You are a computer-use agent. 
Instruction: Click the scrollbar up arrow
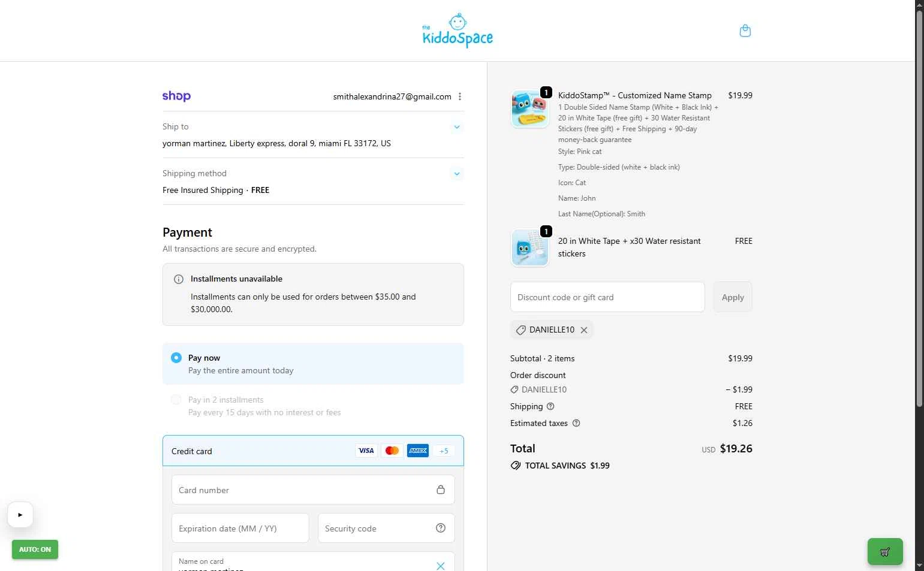[x=919, y=5]
